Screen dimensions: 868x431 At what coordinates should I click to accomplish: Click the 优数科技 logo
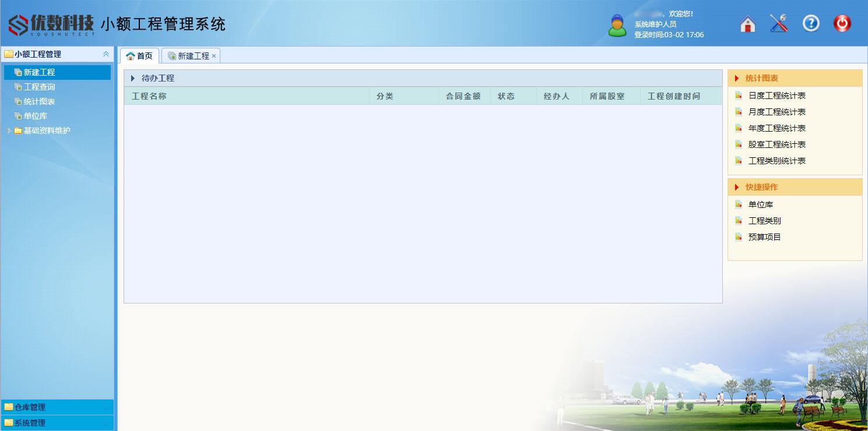51,24
